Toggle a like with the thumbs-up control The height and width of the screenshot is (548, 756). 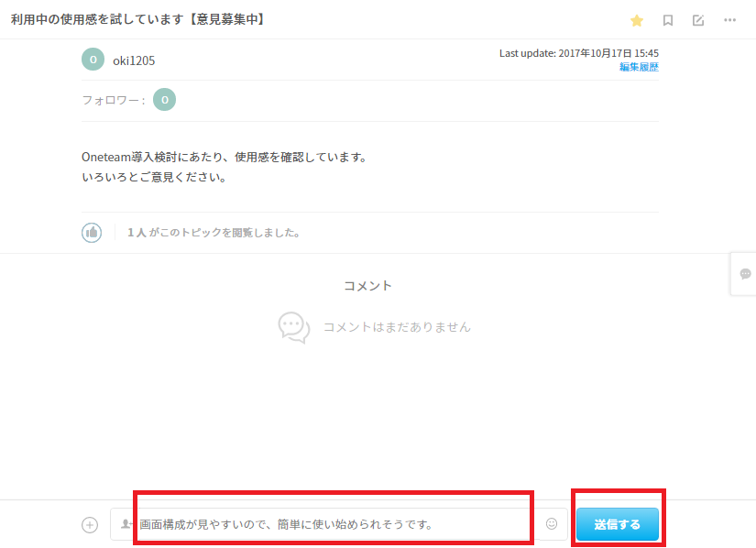tap(91, 232)
